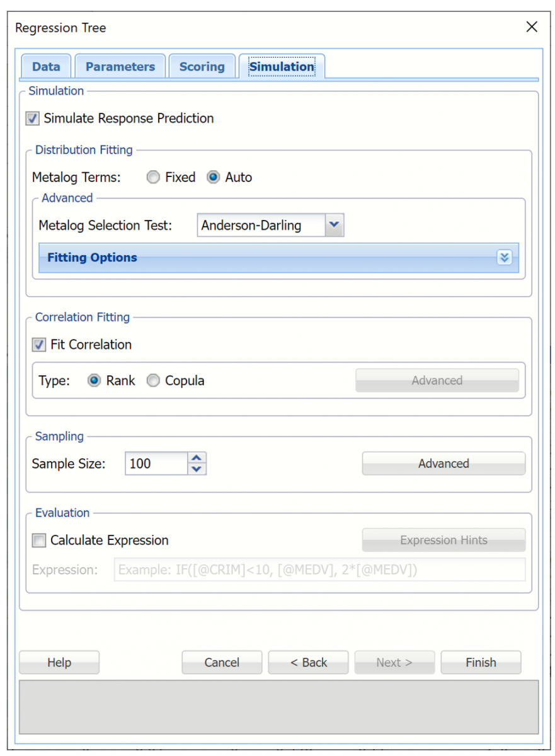555x756 pixels.
Task: Open Metalog Selection Test dropdown arrow
Action: pyautogui.click(x=335, y=225)
